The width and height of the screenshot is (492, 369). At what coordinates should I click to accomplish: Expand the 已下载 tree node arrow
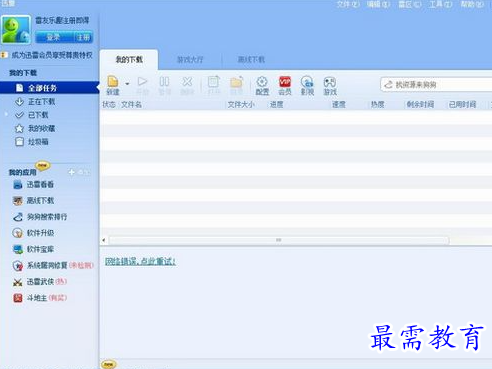click(6, 114)
